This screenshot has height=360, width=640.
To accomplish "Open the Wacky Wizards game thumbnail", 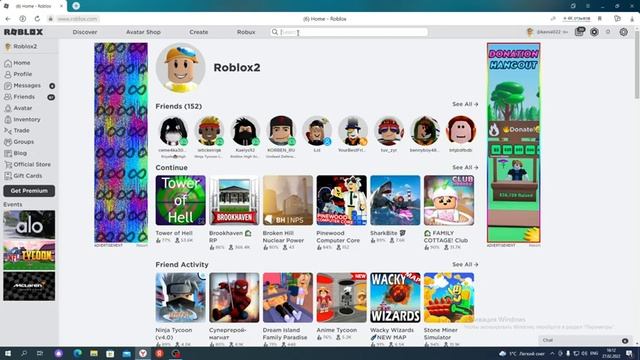I will [395, 298].
